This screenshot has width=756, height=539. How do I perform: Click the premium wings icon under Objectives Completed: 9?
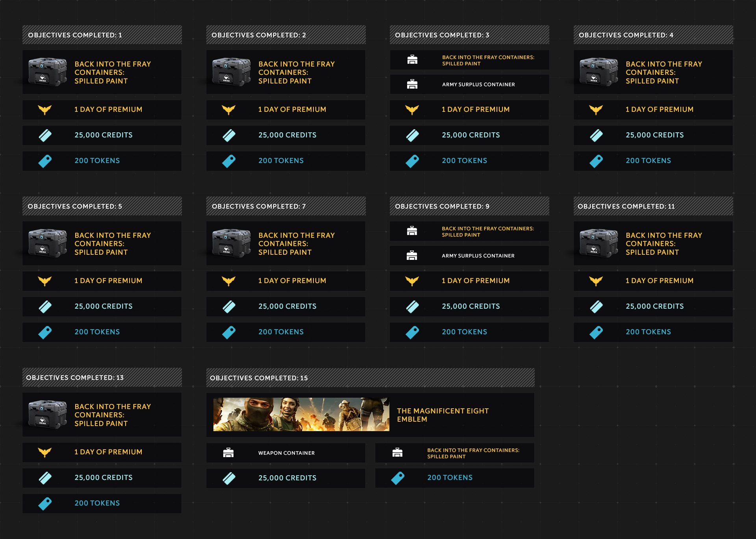pyautogui.click(x=412, y=281)
